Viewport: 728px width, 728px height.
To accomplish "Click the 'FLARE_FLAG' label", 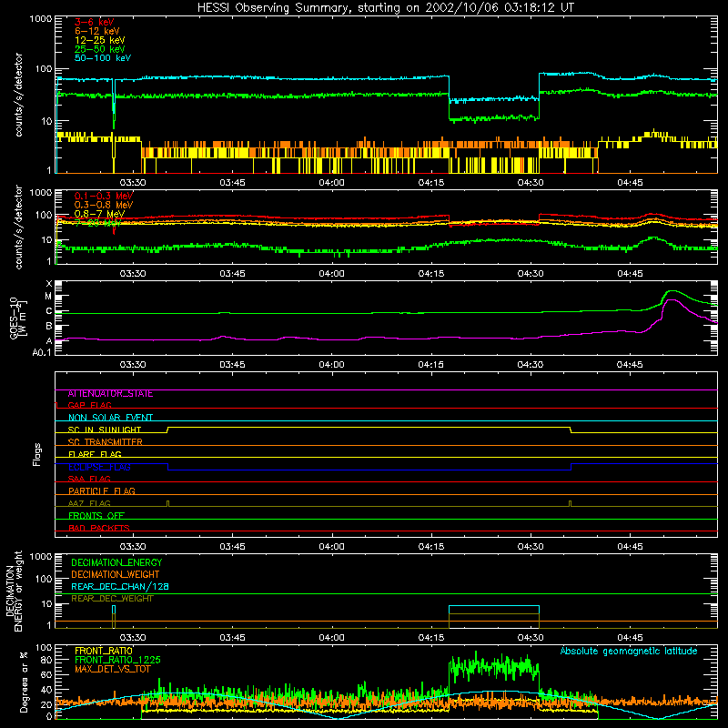I will click(x=95, y=454).
